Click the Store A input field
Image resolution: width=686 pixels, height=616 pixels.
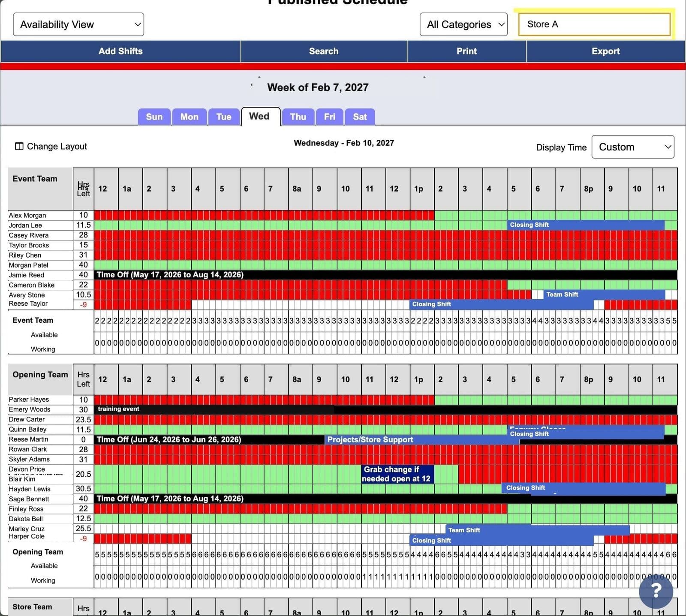point(594,24)
